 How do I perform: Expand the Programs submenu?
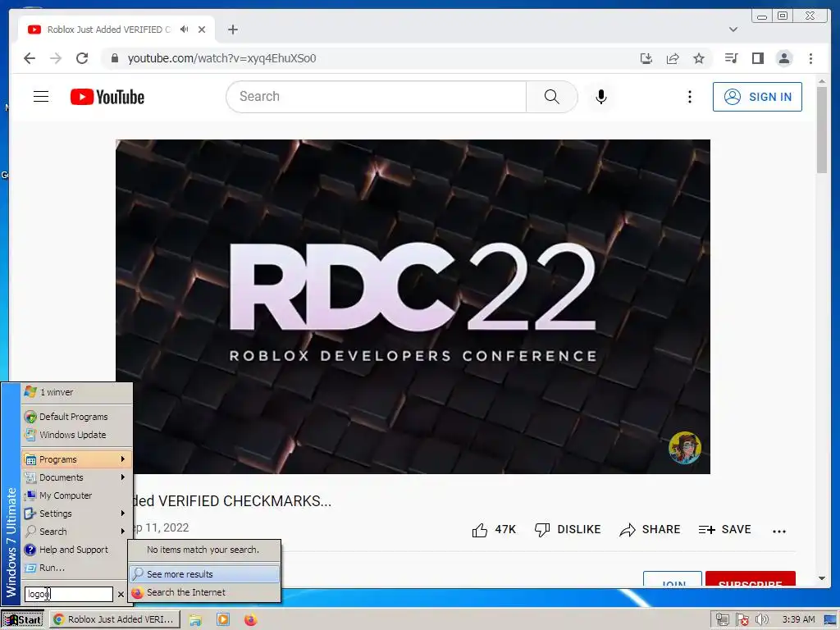(76, 459)
